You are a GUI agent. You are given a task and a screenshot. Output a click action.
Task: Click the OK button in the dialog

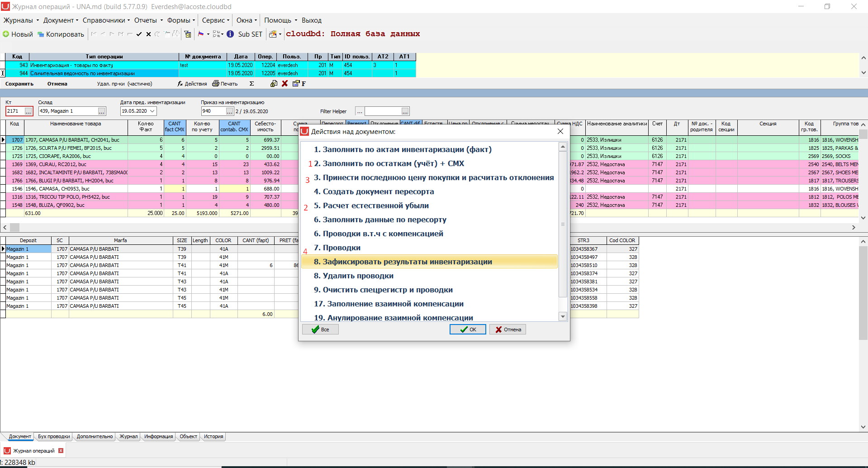[468, 330]
